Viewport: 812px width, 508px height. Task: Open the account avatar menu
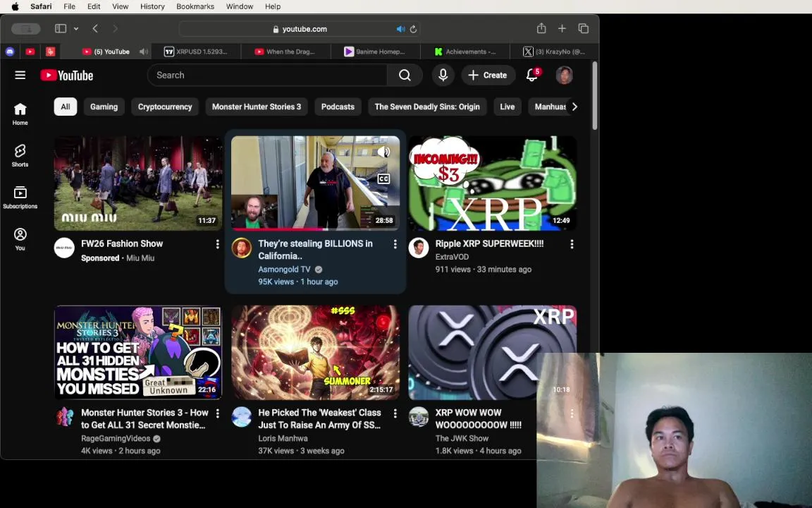564,75
